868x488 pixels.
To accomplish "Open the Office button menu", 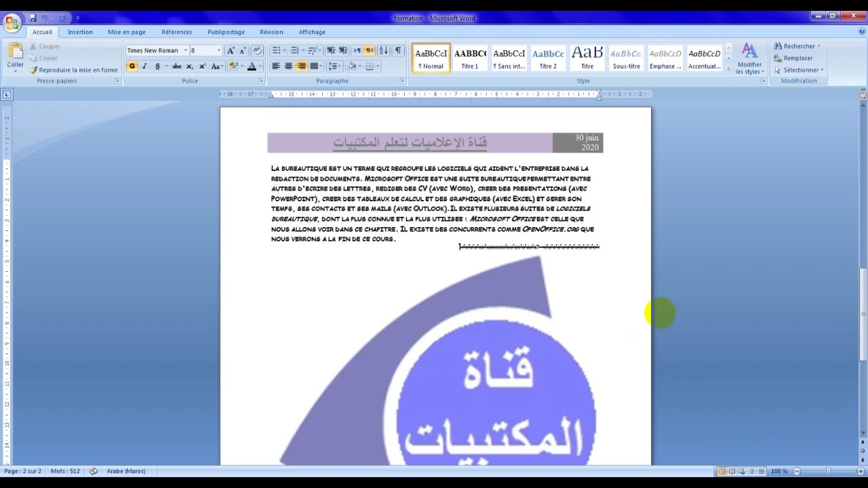I will click(x=12, y=24).
